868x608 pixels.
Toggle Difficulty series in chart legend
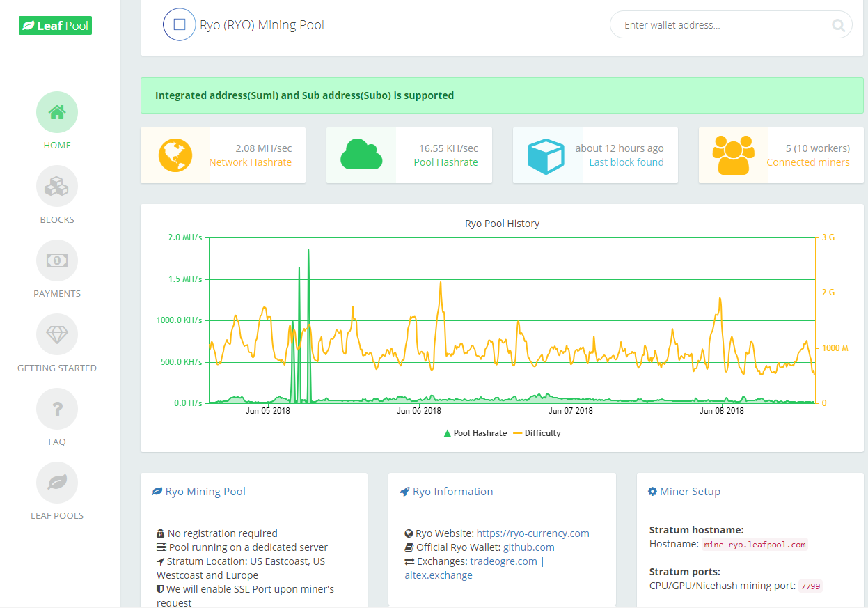tap(537, 433)
